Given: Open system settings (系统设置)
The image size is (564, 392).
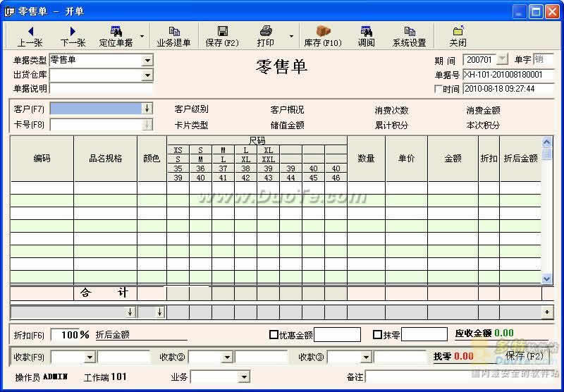Looking at the screenshot, I should pos(409,31).
